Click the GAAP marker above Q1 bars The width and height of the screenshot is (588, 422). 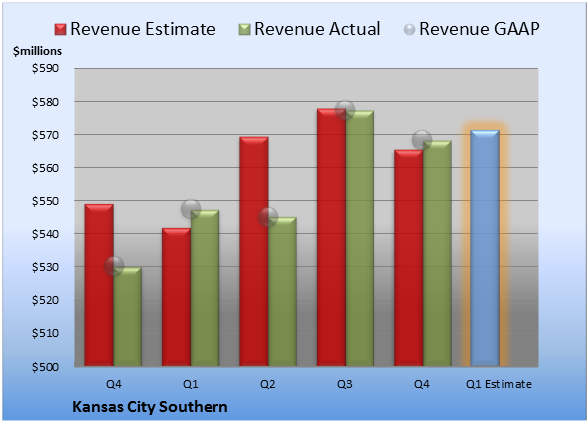pos(191,209)
